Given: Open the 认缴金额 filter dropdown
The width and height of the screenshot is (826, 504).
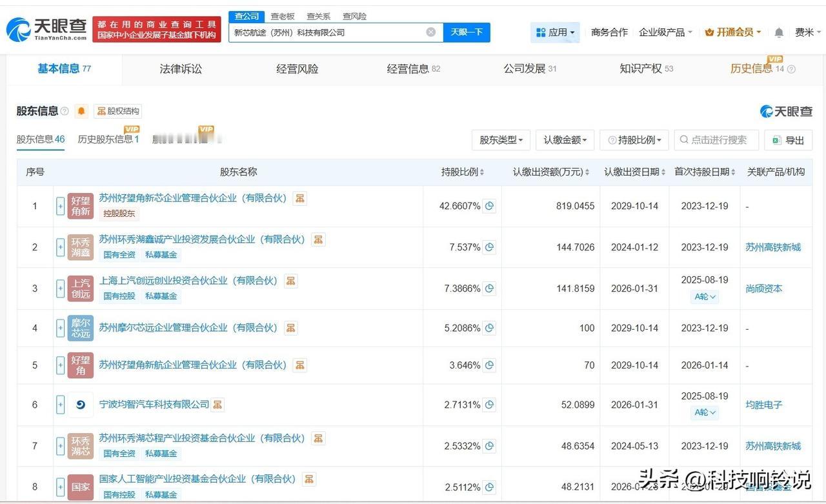Looking at the screenshot, I should click(565, 140).
